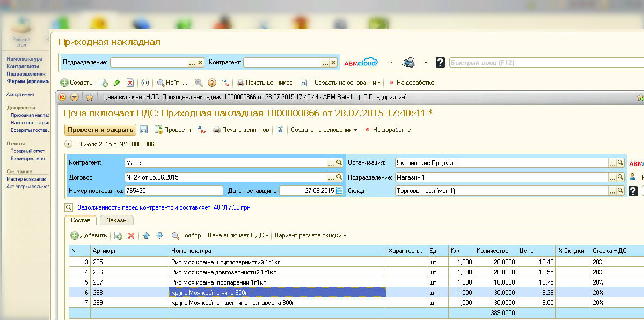Select the Состав tab
644x320 pixels.
80,220
